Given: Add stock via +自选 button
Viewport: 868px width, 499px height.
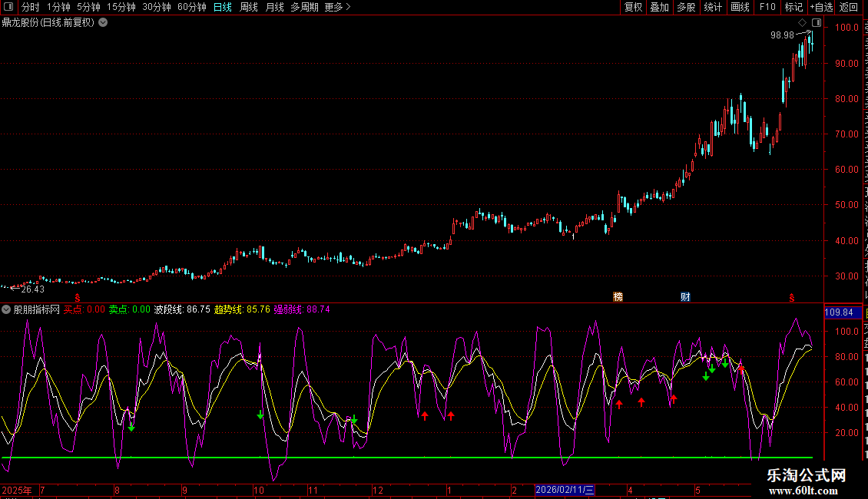Looking at the screenshot, I should (821, 7).
